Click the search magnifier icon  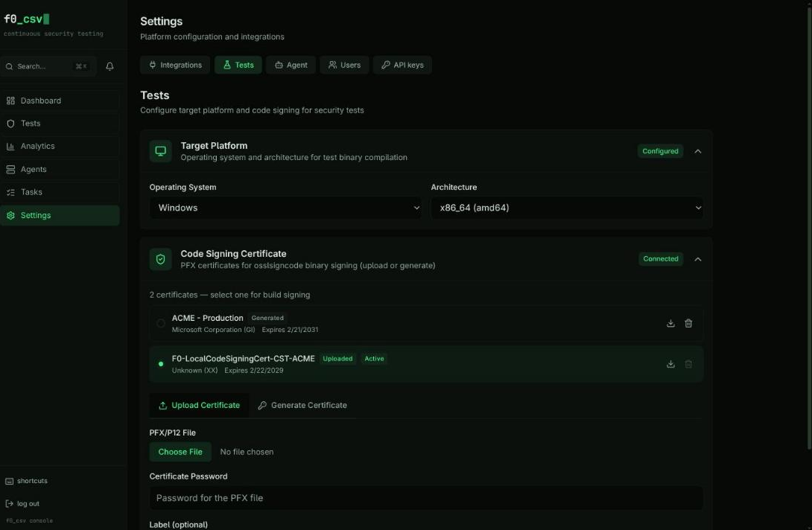10,66
